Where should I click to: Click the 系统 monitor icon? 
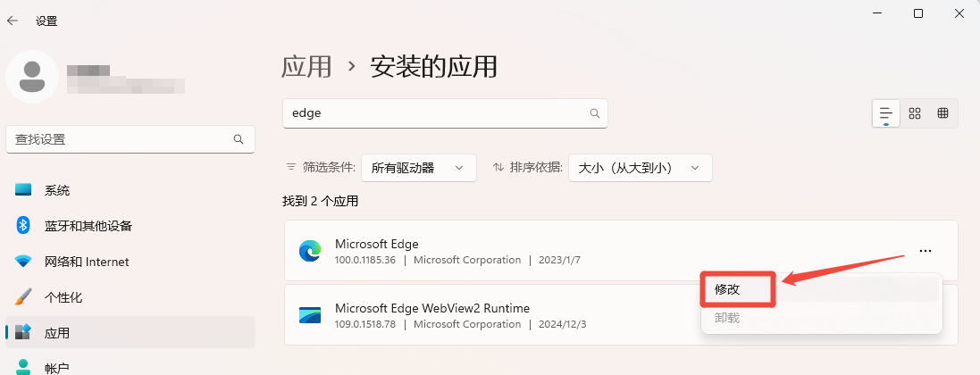point(23,190)
